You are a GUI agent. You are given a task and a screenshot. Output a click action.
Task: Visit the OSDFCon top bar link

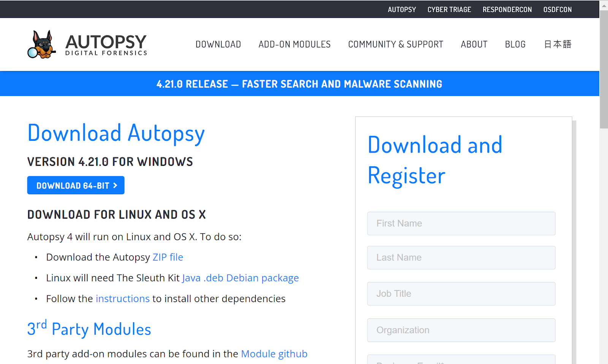point(557,9)
